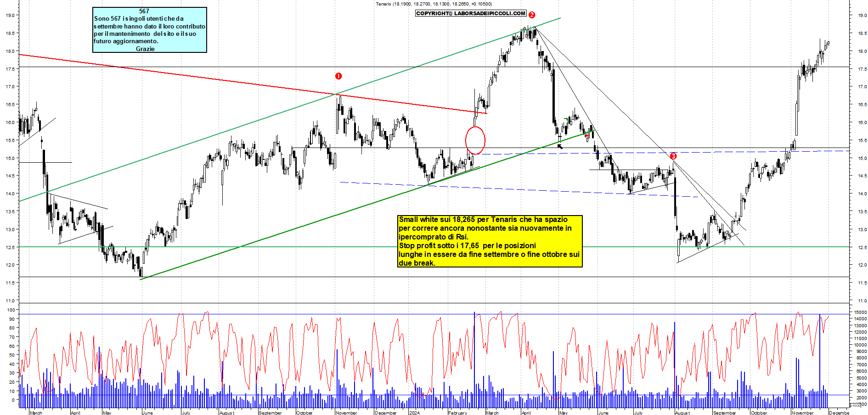Click the COPYRIGHT@ LABORSADEIPICCOLI.COM label
Screen dimensions: 868x415
pyautogui.click(x=471, y=13)
